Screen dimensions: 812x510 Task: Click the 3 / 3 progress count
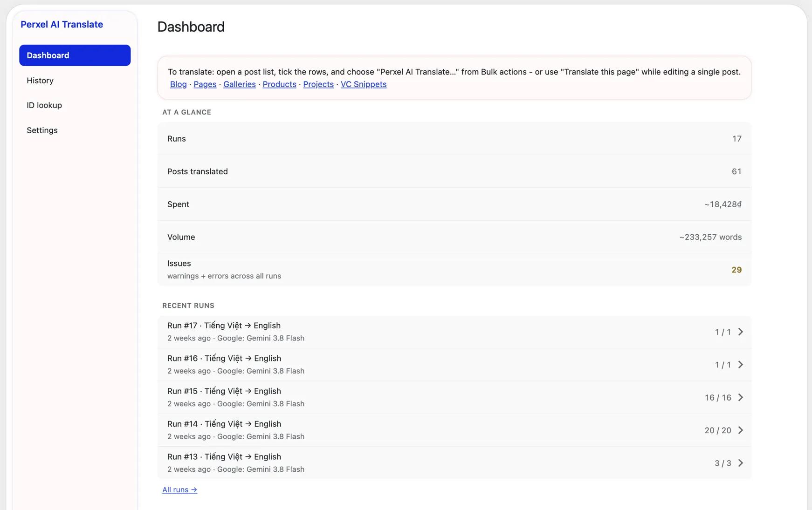[x=723, y=463]
